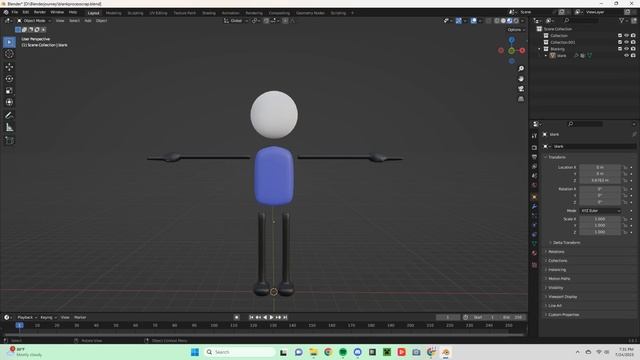Screen dimensions: 640x360
Task: Activate the Select Box tool
Action: click(x=9, y=42)
